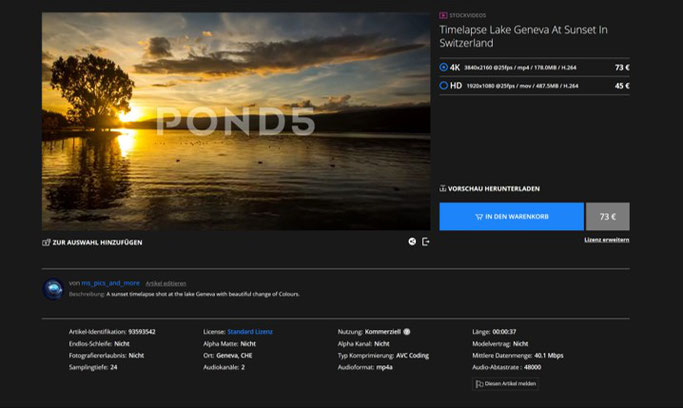Click the Audiokanäle value 2
This screenshot has height=408, width=683.
(x=243, y=367)
